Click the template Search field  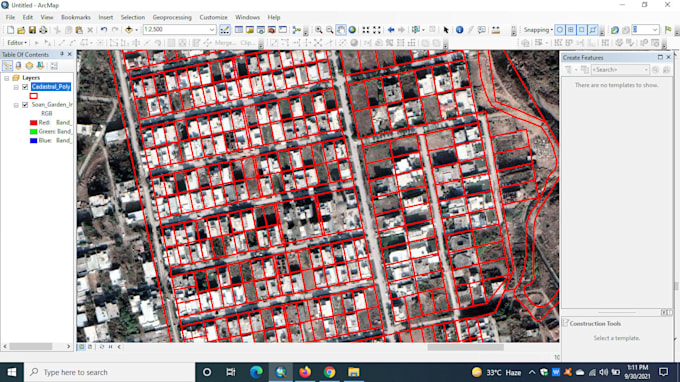coord(620,70)
